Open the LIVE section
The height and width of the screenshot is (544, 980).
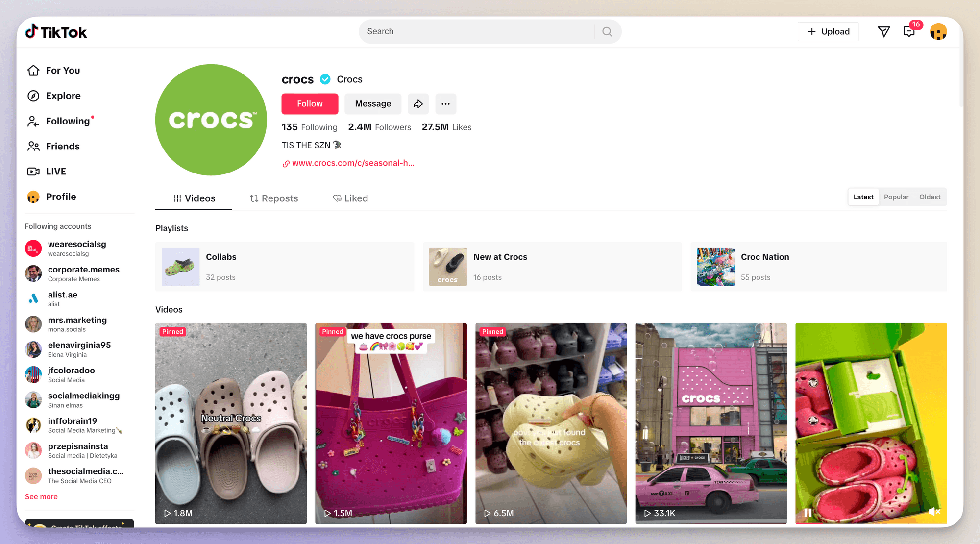(47, 172)
